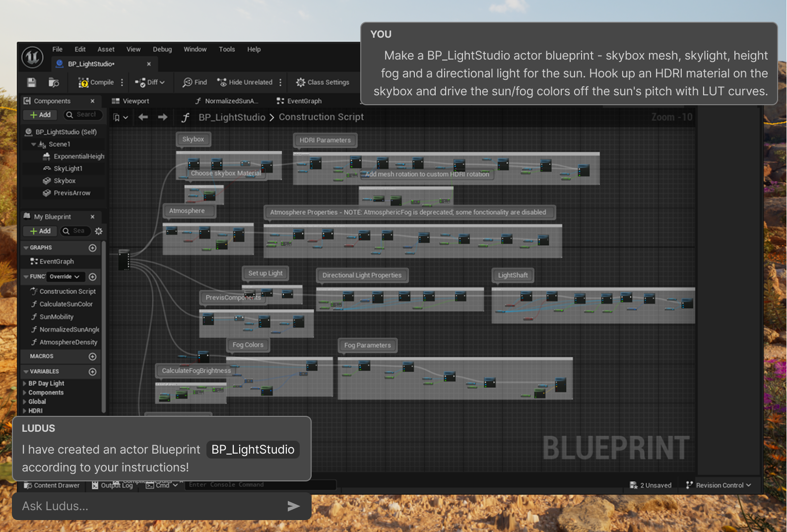Open the Content Drawer

[x=52, y=485]
